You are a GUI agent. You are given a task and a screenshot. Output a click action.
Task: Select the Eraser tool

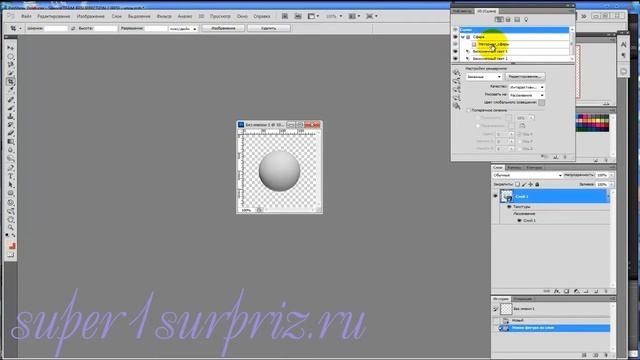coord(11,133)
